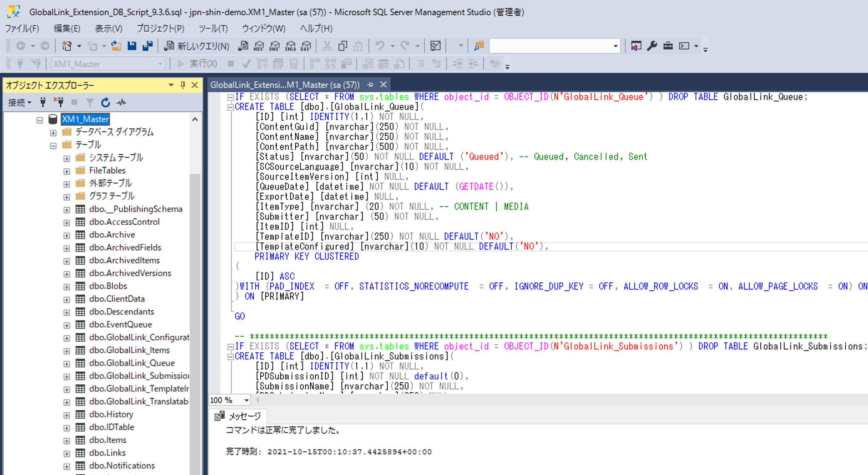
Task: Select dbo.Archive table in tree
Action: (112, 235)
